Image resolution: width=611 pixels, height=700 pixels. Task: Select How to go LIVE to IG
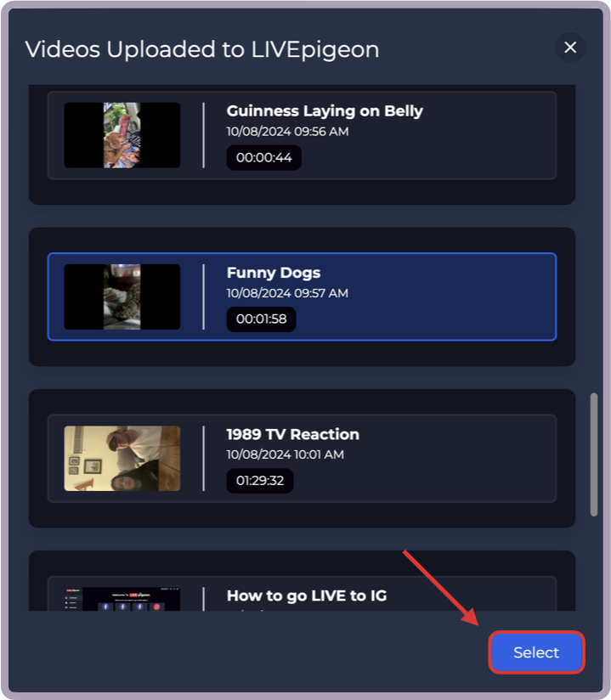(x=307, y=596)
